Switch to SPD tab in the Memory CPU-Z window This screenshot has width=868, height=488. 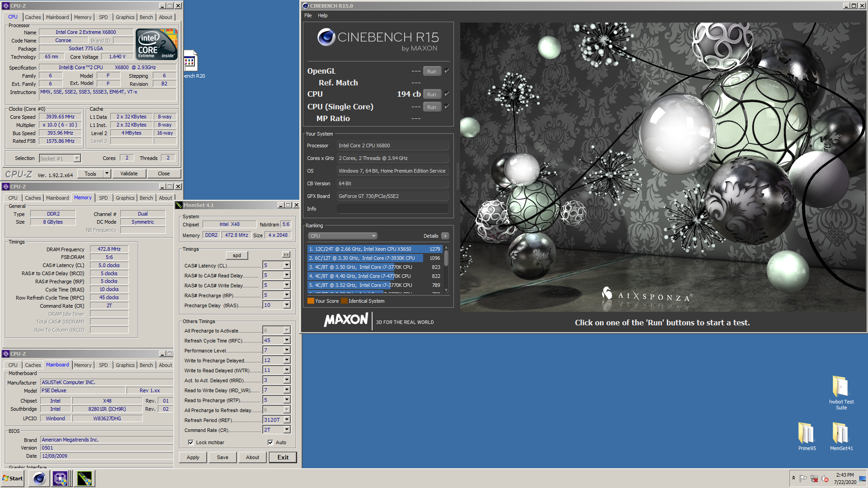pos(104,198)
